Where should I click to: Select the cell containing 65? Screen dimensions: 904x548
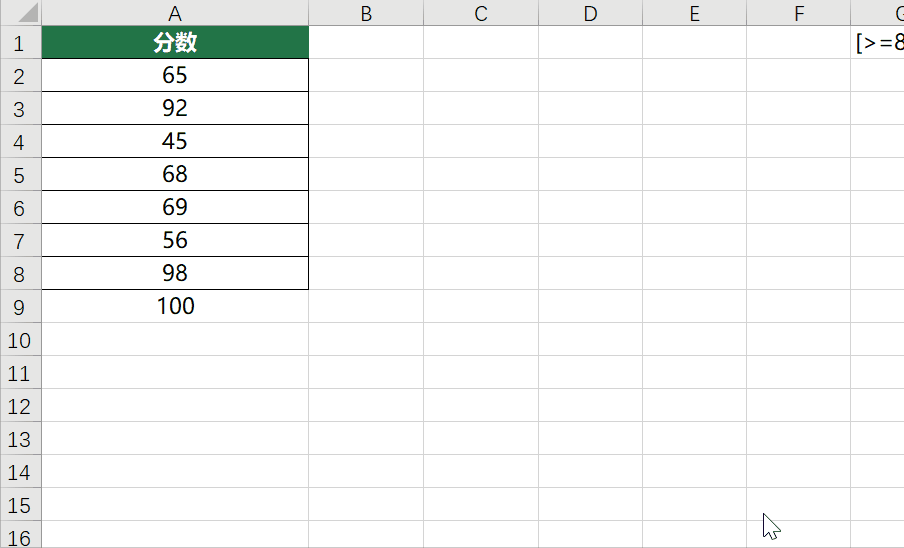click(x=175, y=75)
